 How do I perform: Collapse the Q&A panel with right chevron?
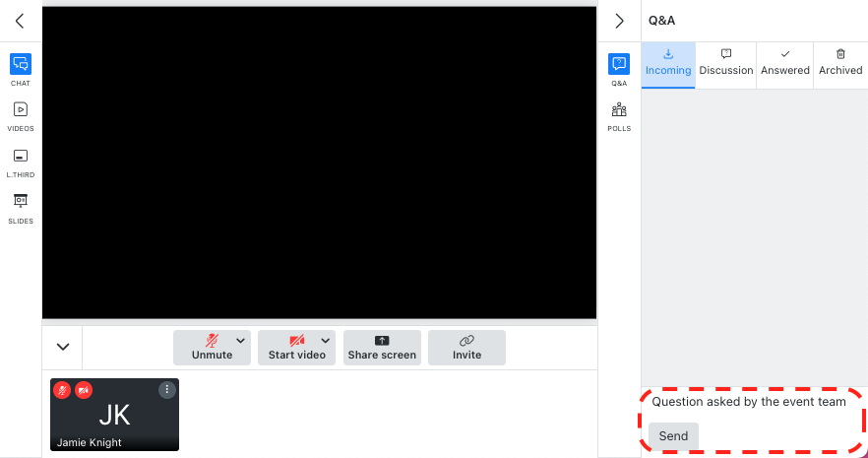[x=619, y=21]
